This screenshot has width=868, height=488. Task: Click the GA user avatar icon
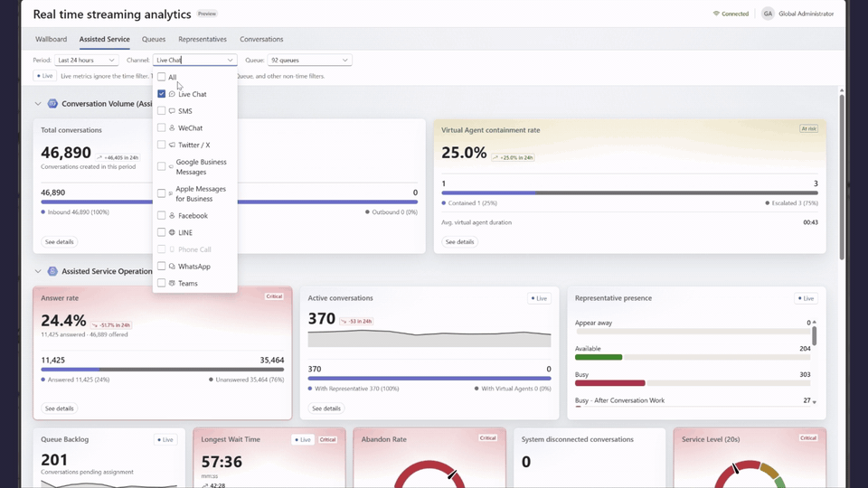pos(768,14)
